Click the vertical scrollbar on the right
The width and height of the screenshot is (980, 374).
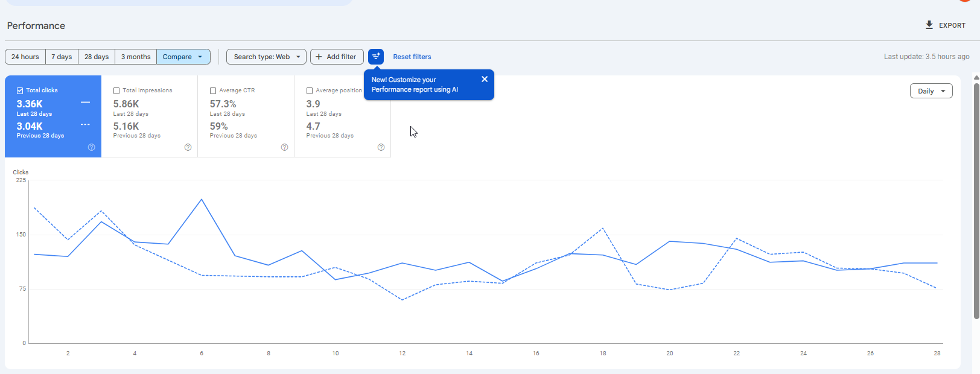coord(976,199)
